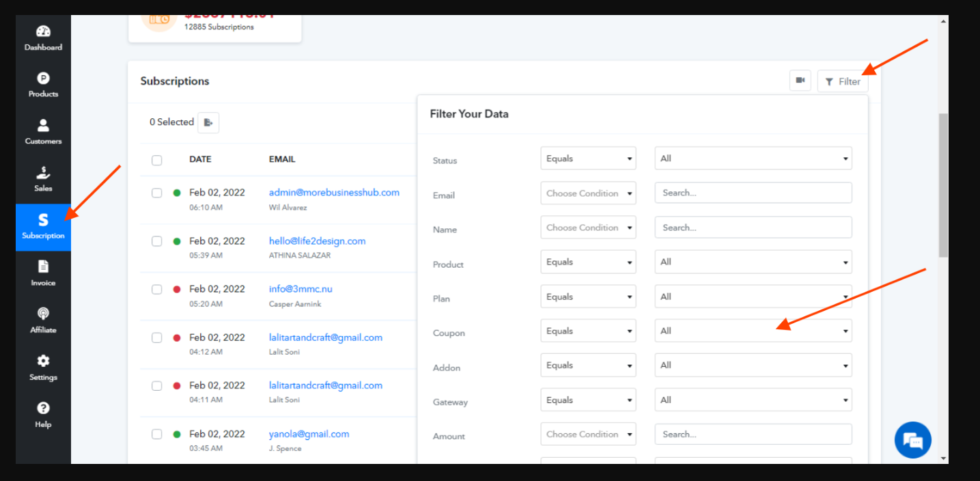
Task: Click the Amount filter search field
Action: click(753, 435)
